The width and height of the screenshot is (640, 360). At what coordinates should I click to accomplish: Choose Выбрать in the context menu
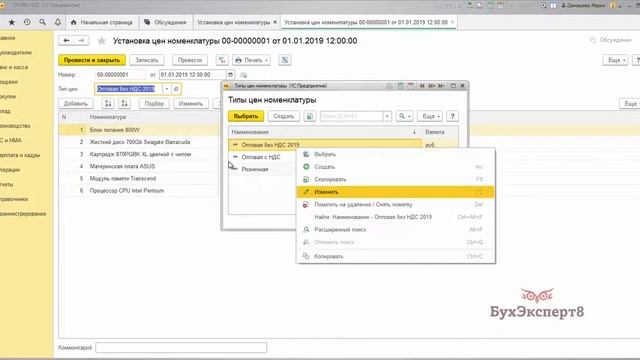point(395,154)
